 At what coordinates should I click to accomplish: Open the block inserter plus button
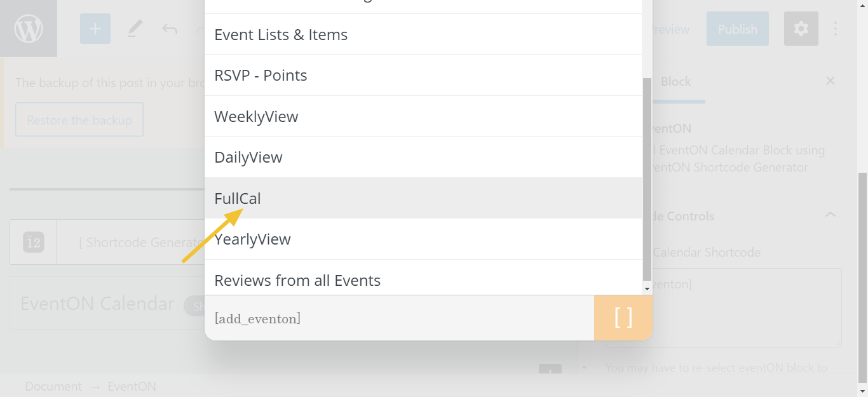[x=95, y=29]
